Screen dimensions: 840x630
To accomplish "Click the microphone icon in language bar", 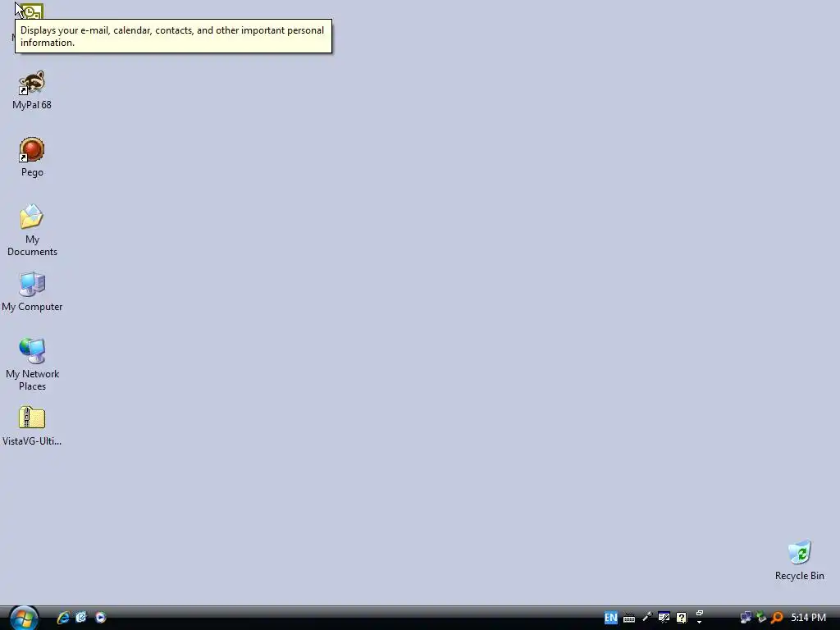I will click(647, 618).
